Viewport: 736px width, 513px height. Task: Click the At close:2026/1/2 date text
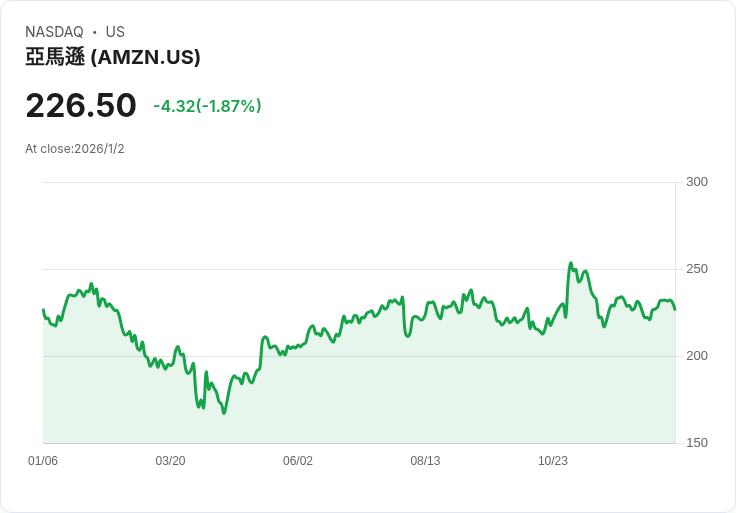pos(75,149)
